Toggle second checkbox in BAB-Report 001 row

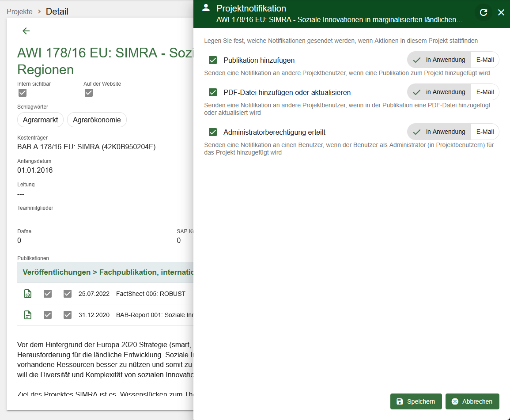coord(67,315)
